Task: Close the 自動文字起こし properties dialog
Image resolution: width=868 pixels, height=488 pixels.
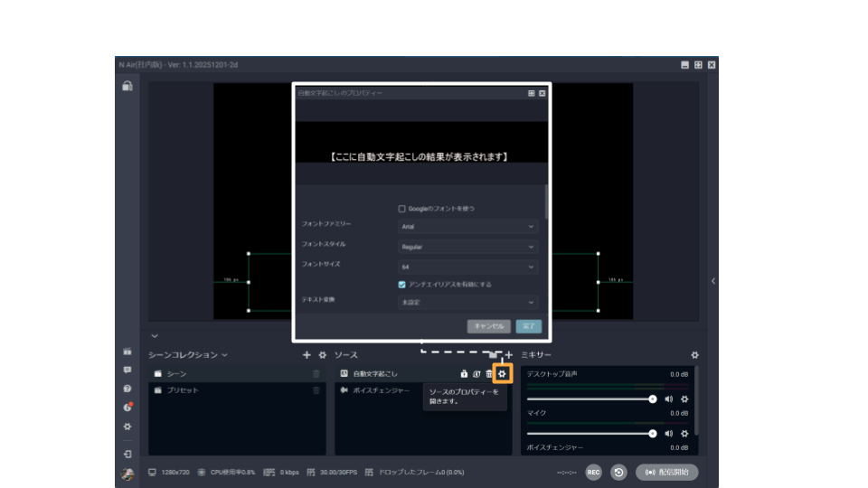Action: click(542, 93)
